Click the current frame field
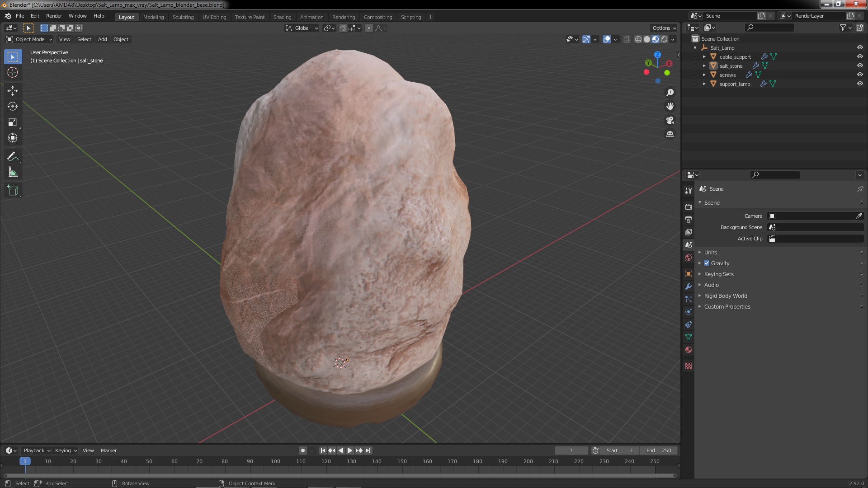Image resolution: width=868 pixels, height=488 pixels. coord(571,450)
